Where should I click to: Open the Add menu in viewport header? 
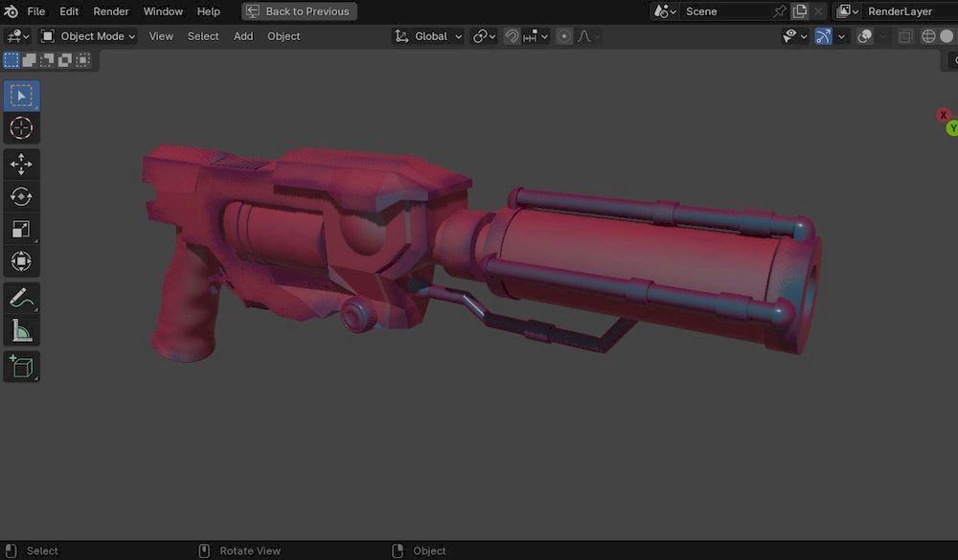243,36
